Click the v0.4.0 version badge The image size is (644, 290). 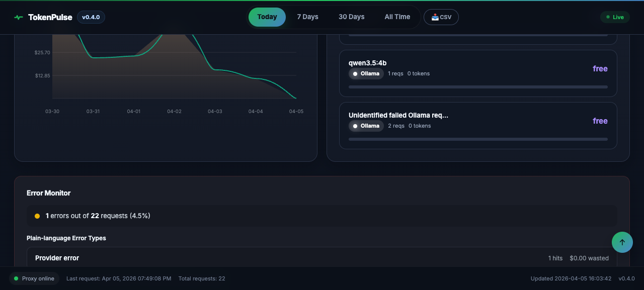91,17
